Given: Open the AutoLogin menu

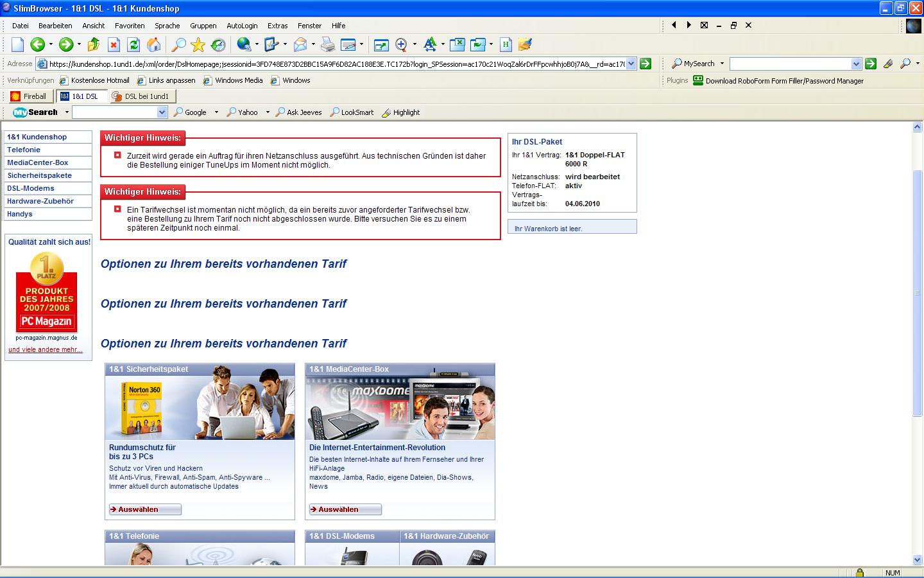Looking at the screenshot, I should [242, 26].
